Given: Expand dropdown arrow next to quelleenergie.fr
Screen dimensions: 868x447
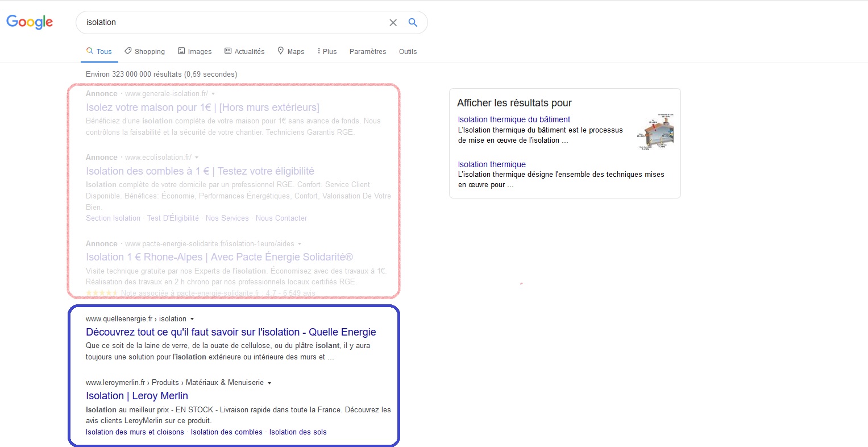Looking at the screenshot, I should point(192,319).
